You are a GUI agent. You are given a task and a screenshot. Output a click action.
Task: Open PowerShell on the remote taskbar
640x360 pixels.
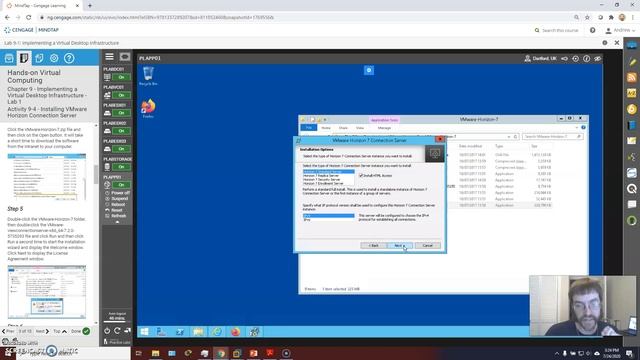tap(180, 331)
